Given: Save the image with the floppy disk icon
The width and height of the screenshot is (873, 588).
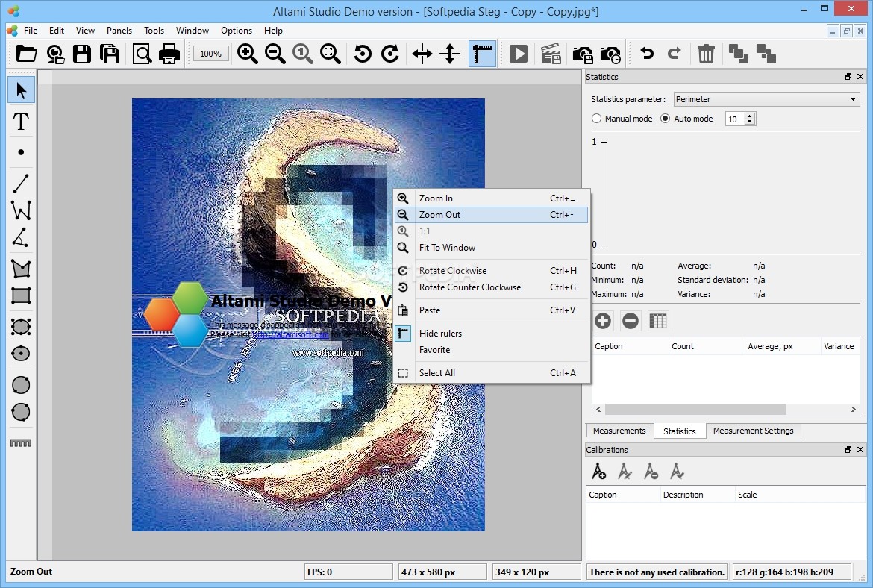Looking at the screenshot, I should coord(82,54).
